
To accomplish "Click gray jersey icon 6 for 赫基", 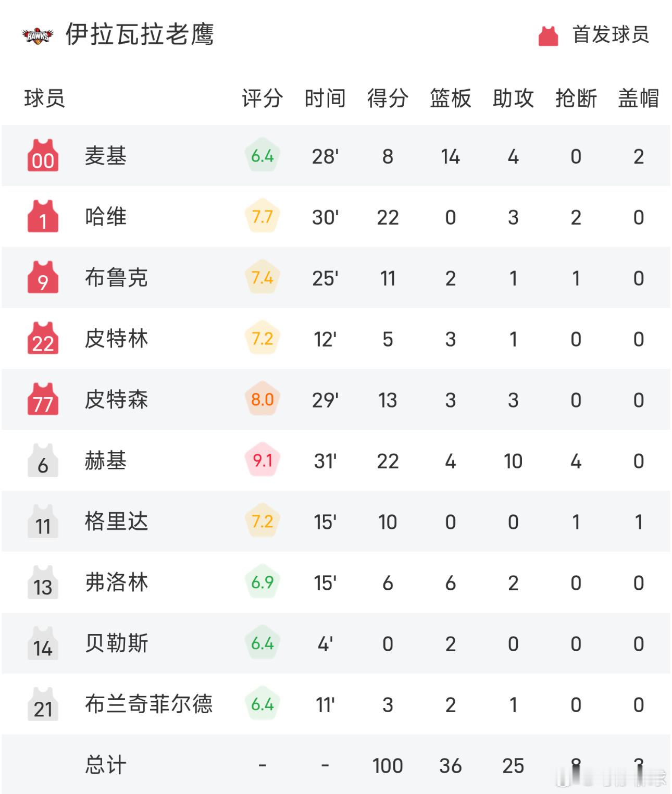I will click(43, 461).
